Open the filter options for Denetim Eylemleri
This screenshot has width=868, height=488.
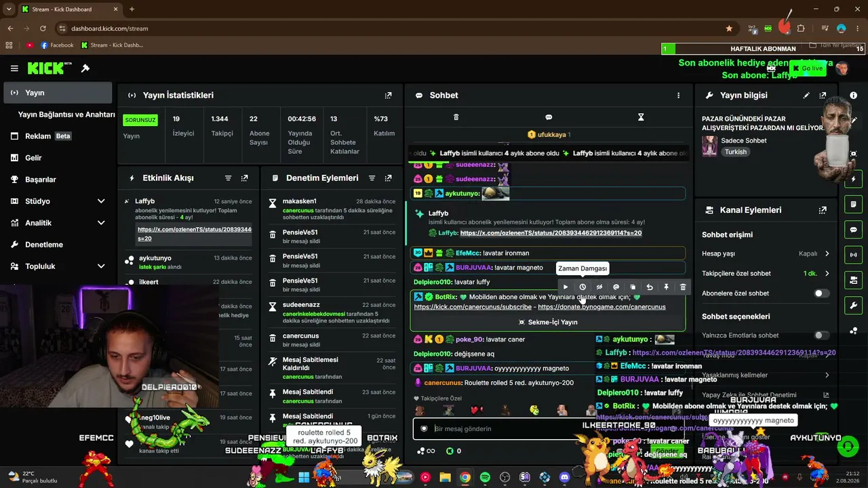point(372,178)
